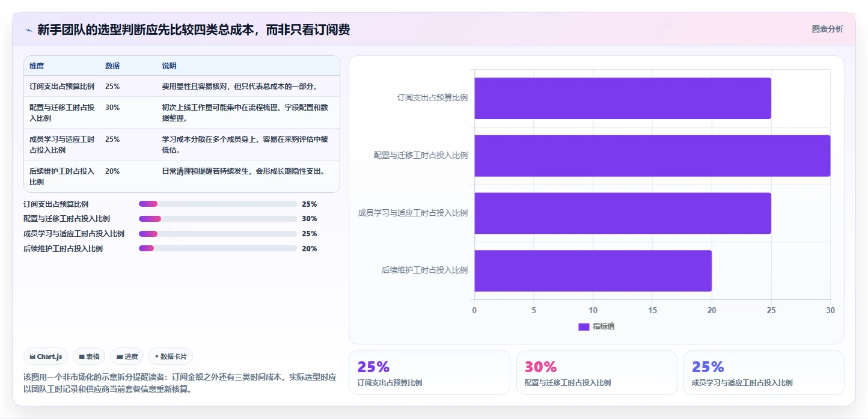Click the 成员学习与适应工时占投入比例 progress label
This screenshot has height=419, width=868.
click(74, 234)
